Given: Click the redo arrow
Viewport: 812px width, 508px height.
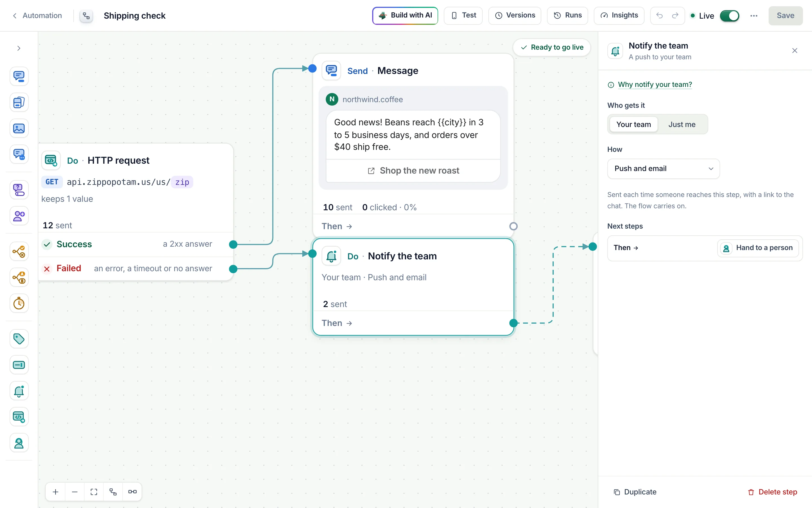Looking at the screenshot, I should [675, 16].
